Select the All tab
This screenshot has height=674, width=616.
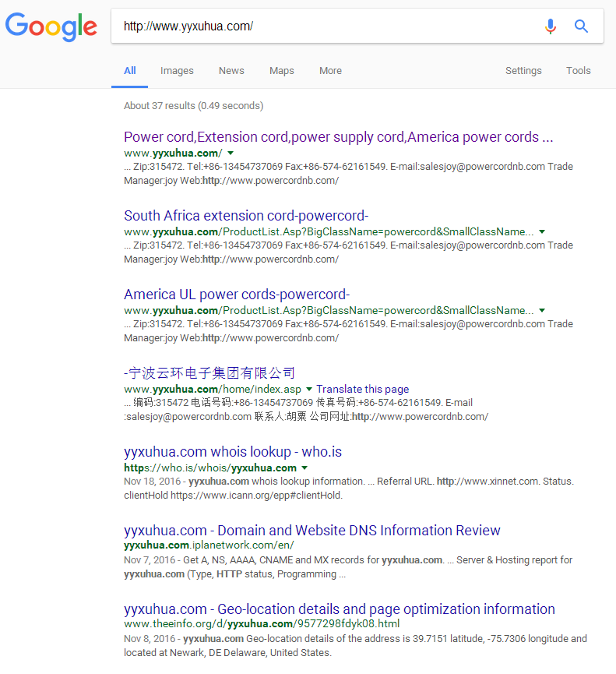[x=130, y=70]
